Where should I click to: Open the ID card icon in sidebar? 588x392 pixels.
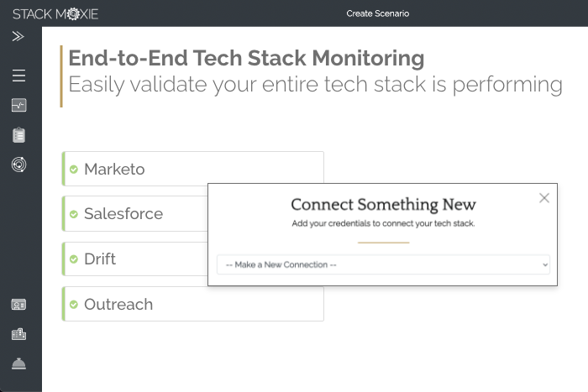tap(18, 305)
